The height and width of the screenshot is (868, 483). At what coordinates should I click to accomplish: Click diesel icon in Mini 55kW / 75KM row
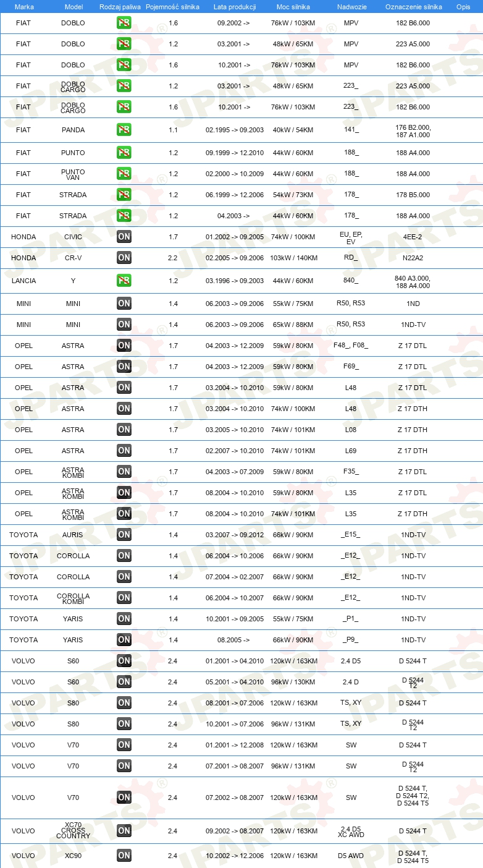coord(124,304)
